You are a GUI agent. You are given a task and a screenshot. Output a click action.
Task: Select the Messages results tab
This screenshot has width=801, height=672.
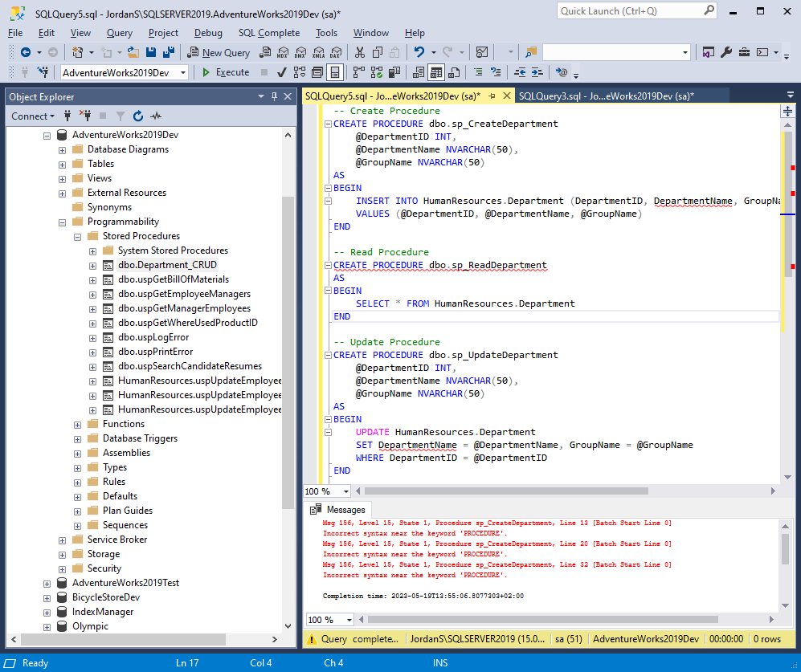click(338, 510)
